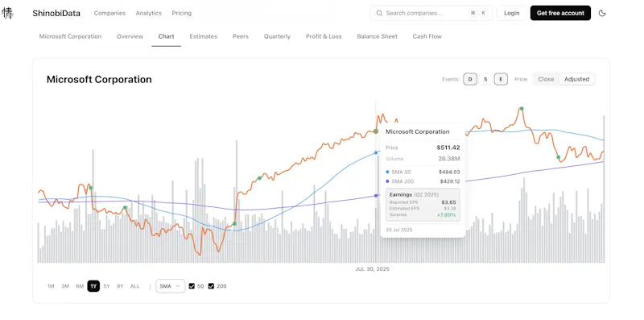The width and height of the screenshot is (644, 320).
Task: Click the Login button
Action: [x=512, y=13]
